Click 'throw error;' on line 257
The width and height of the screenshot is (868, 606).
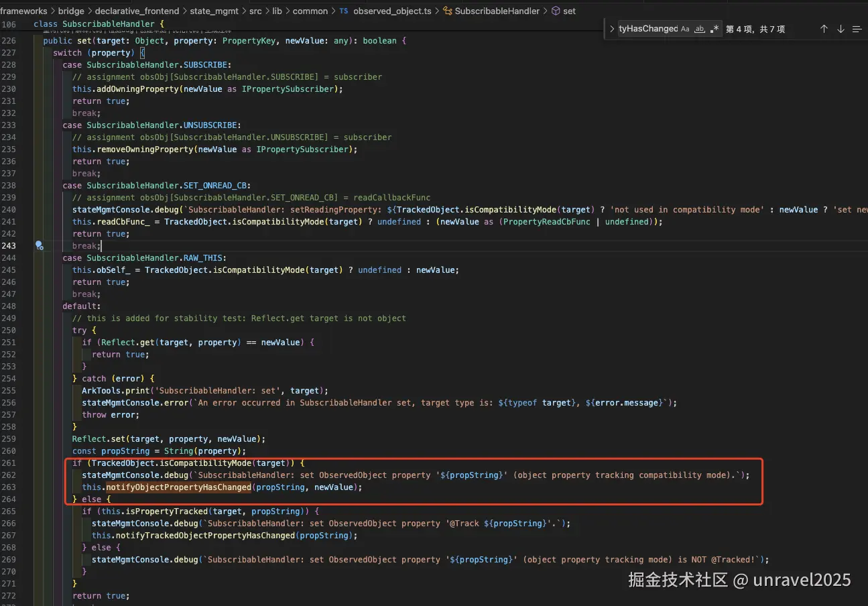pos(111,414)
